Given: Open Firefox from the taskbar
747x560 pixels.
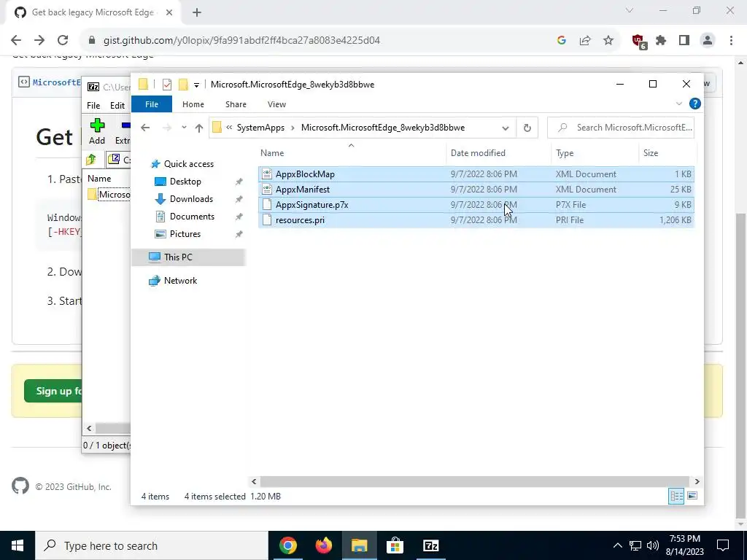Looking at the screenshot, I should [323, 545].
